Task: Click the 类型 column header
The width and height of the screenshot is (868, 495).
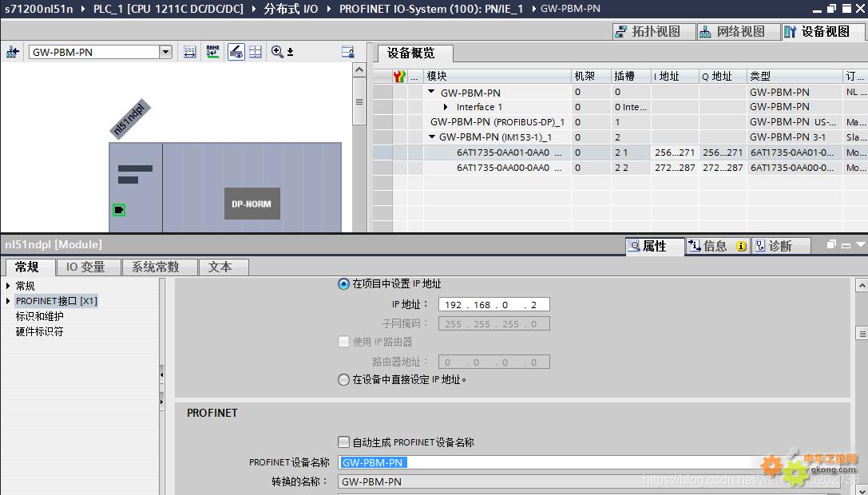Action: (795, 77)
